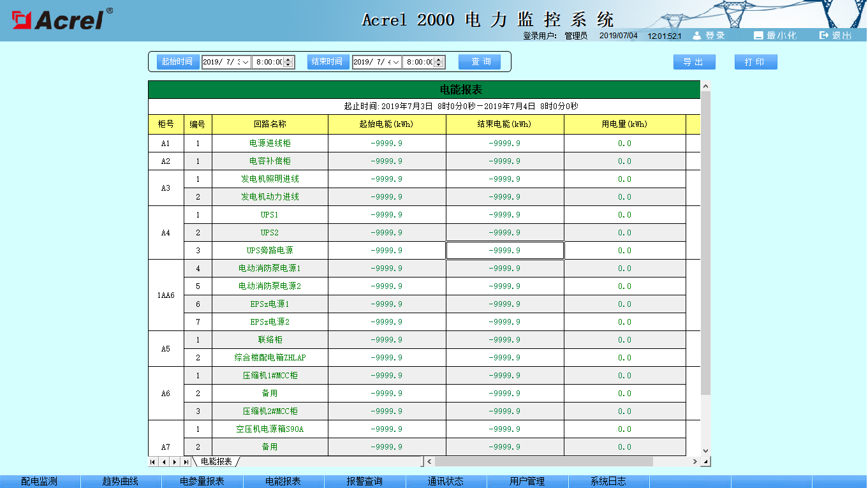Image resolution: width=868 pixels, height=488 pixels.
Task: Select the EPSz电源2 cell
Action: click(x=270, y=322)
